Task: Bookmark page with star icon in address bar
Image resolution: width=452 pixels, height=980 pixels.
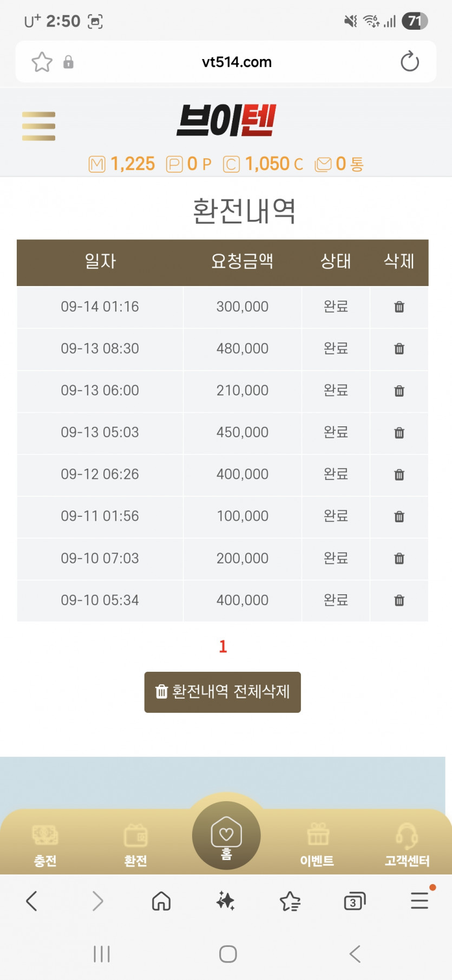Action: (42, 62)
